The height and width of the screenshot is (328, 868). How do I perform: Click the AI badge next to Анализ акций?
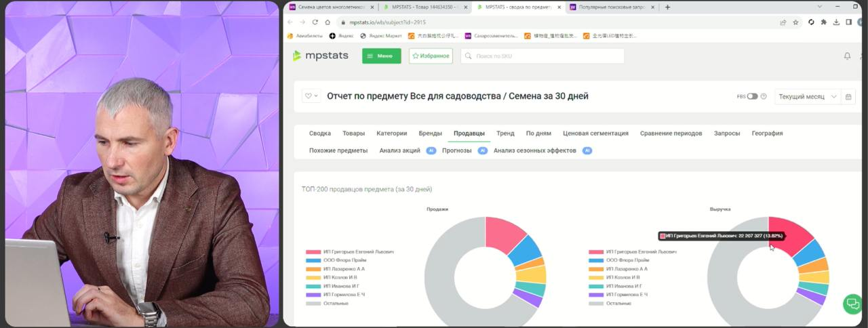pyautogui.click(x=431, y=150)
